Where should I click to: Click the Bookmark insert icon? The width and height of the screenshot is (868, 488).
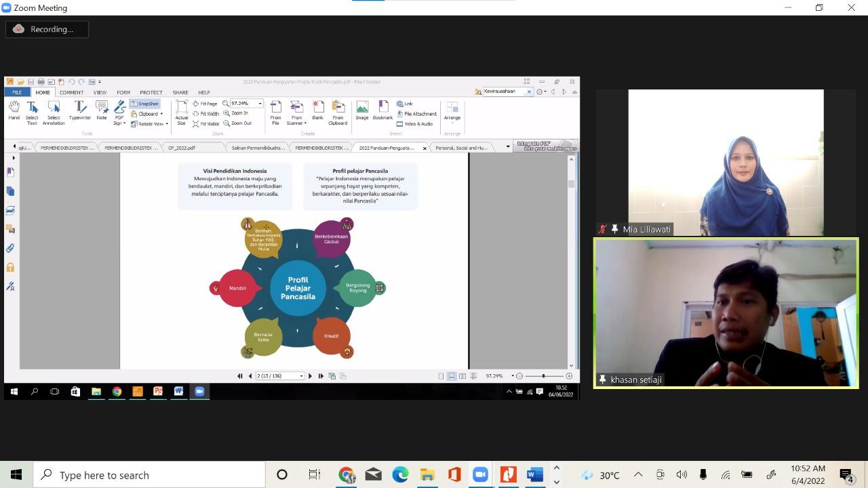[x=382, y=110]
